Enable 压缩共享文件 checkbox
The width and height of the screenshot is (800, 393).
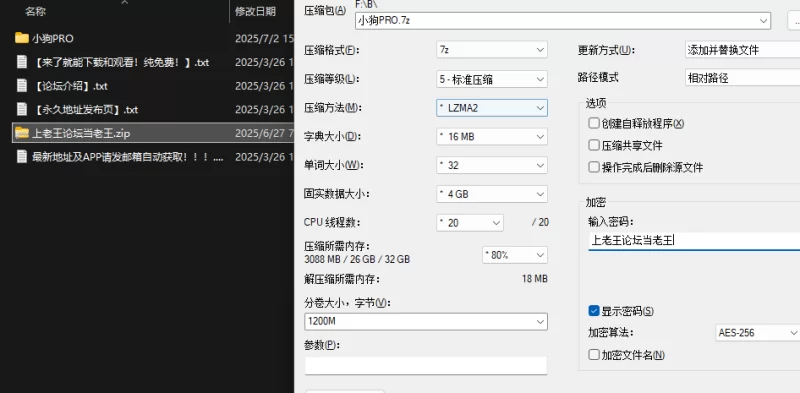pyautogui.click(x=593, y=145)
